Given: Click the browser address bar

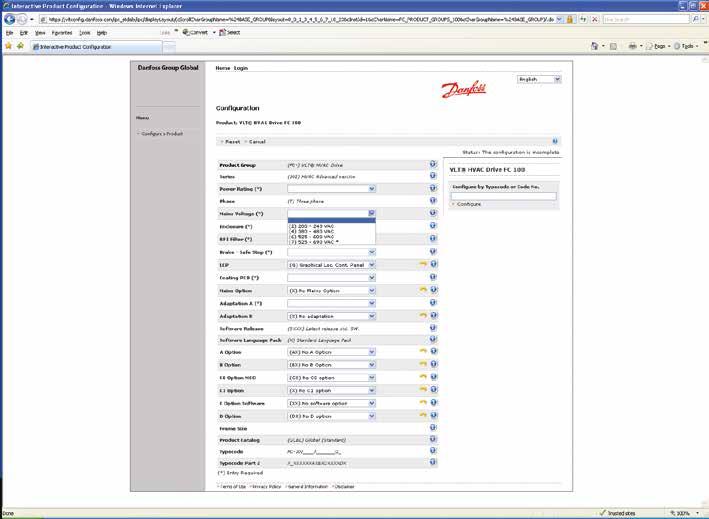Looking at the screenshot, I should click(301, 19).
